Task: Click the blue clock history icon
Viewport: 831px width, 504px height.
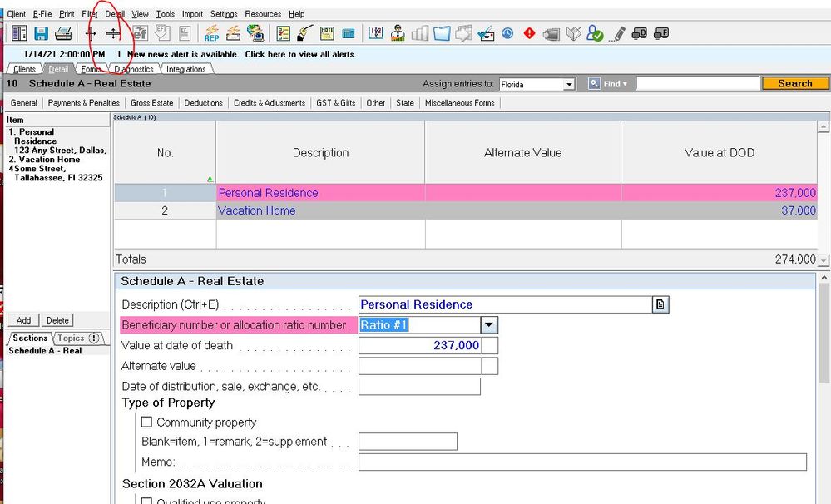Action: tap(507, 33)
